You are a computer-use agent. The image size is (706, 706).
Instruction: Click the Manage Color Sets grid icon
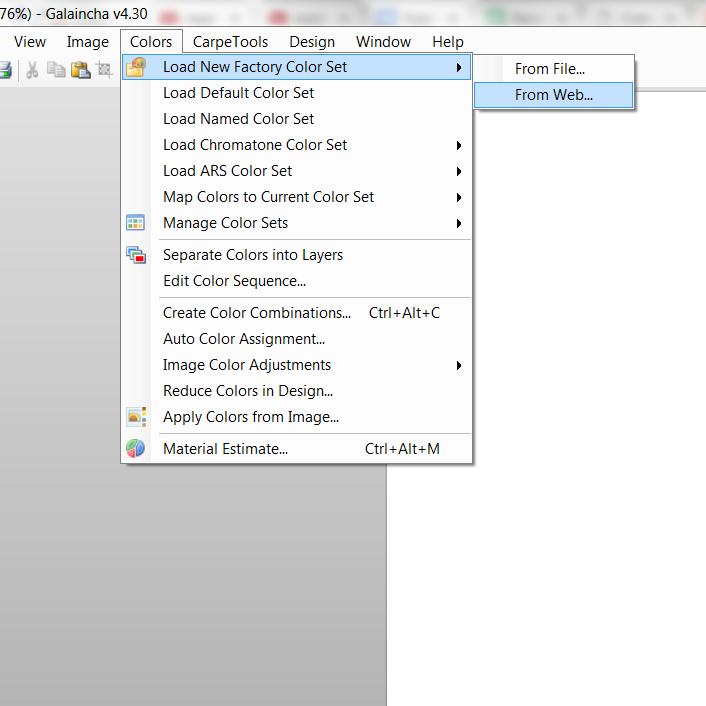tap(136, 223)
